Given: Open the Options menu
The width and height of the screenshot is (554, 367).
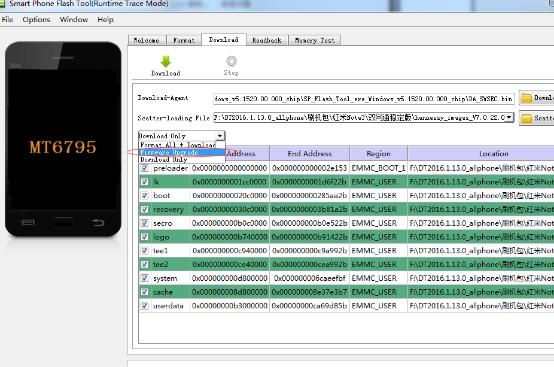Looking at the screenshot, I should [x=36, y=20].
